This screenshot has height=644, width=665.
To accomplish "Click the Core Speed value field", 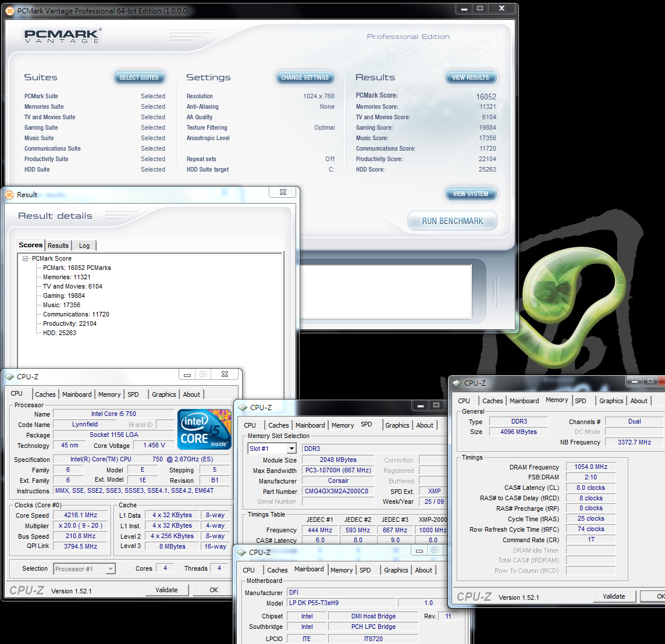I will pyautogui.click(x=81, y=515).
